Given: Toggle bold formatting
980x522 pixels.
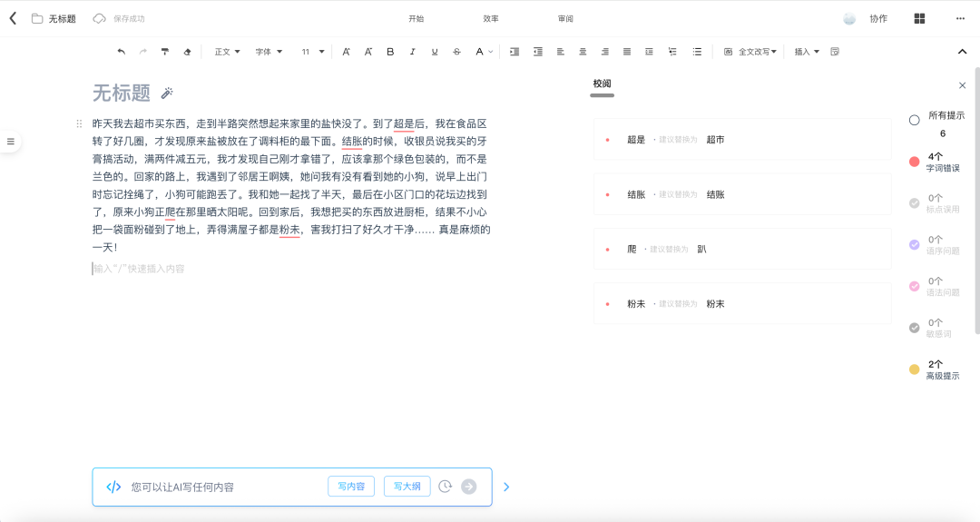Looking at the screenshot, I should pyautogui.click(x=390, y=52).
